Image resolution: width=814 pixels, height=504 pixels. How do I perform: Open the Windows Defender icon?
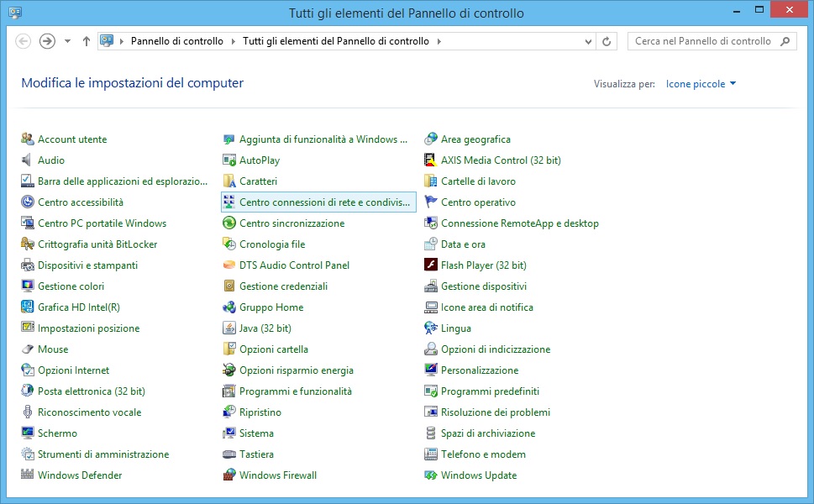[27, 475]
